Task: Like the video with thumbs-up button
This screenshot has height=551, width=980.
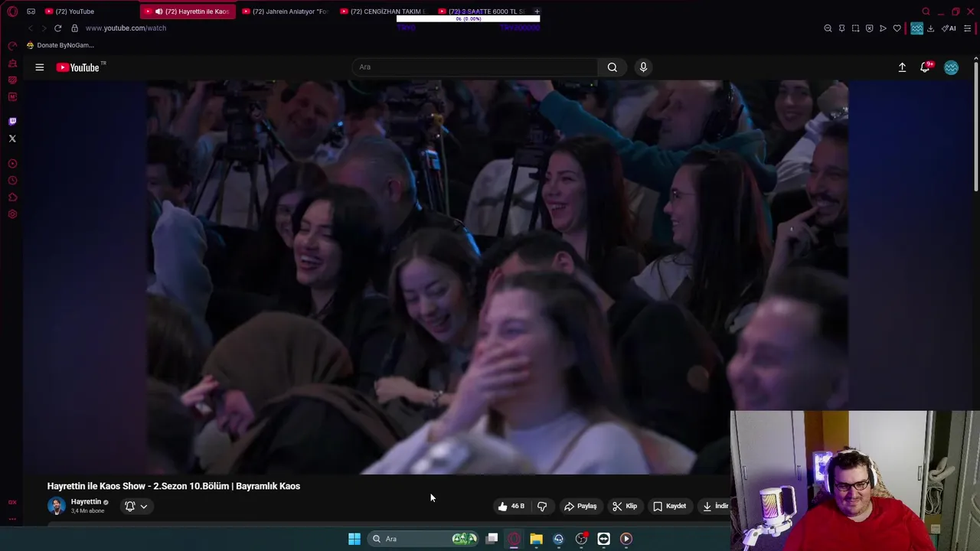Action: [x=511, y=506]
